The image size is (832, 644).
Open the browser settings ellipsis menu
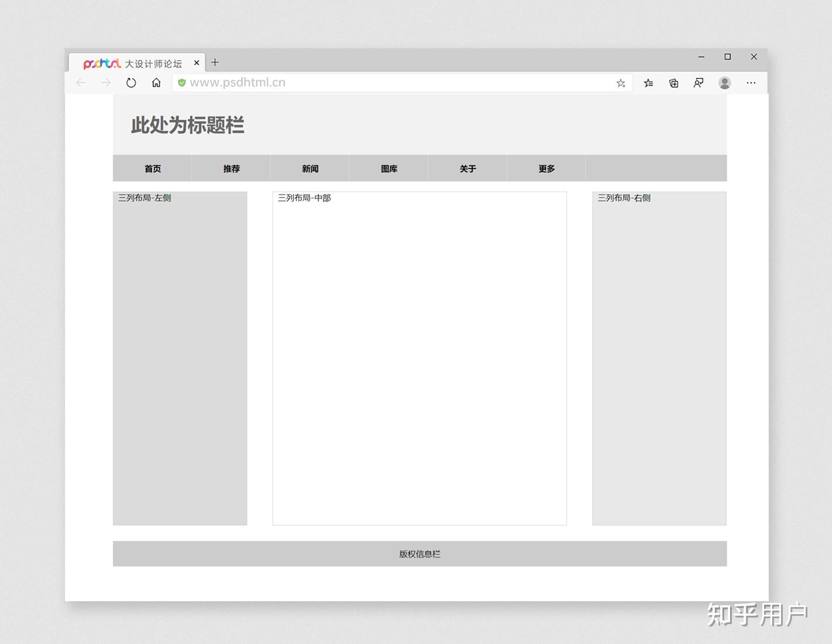coord(751,83)
